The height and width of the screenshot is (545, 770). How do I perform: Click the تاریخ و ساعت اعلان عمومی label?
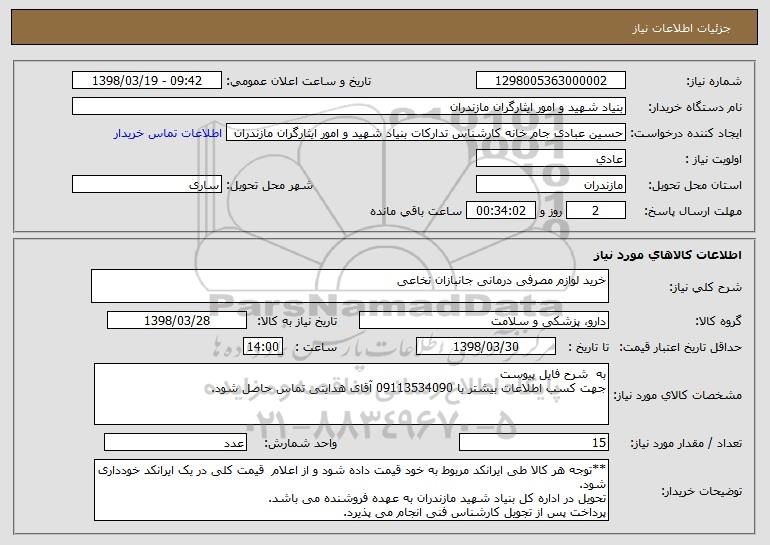pyautogui.click(x=299, y=82)
